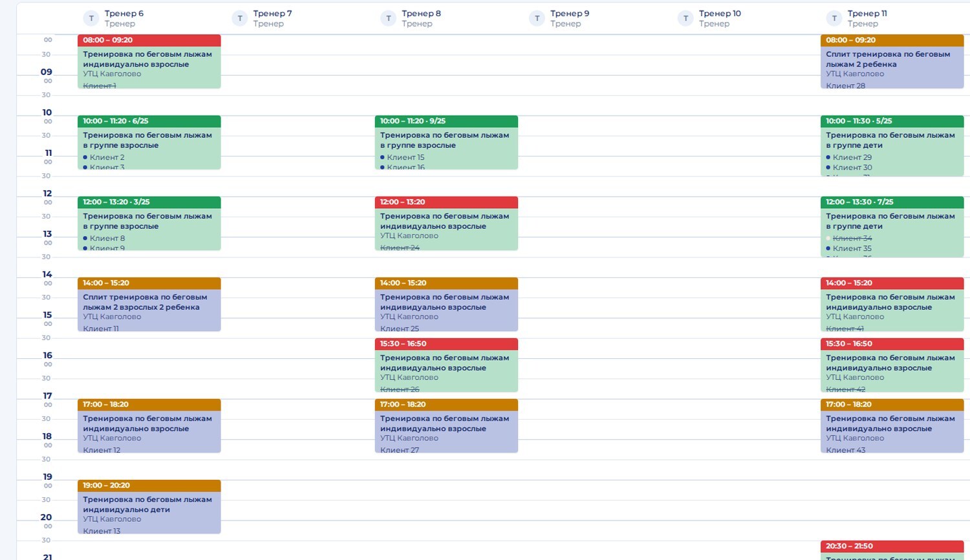
Task: Open Тренер 6's 19:00 – 20:20 children's session
Action: [x=149, y=507]
